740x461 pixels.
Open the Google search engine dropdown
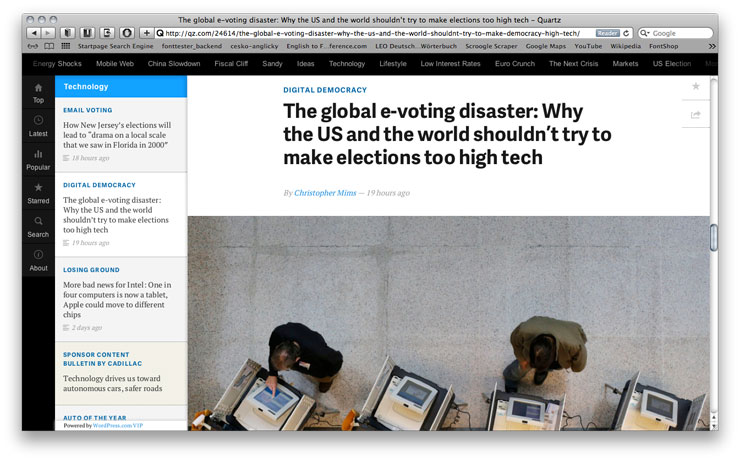click(645, 33)
